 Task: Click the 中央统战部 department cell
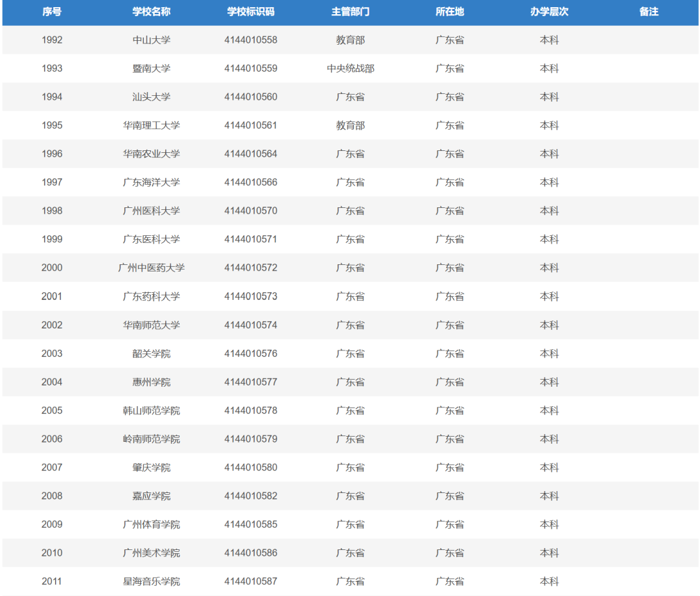pos(350,69)
